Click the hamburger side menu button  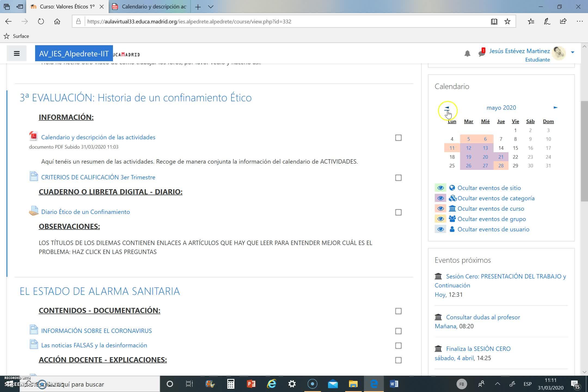pyautogui.click(x=17, y=53)
